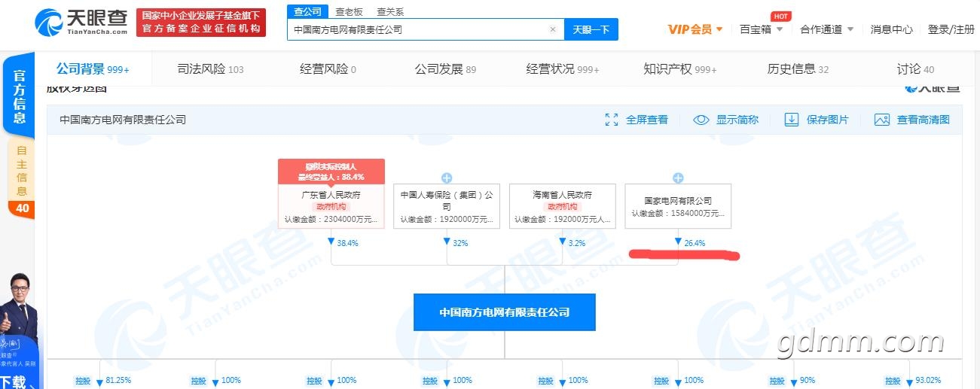Open 消息中心
The height and width of the screenshot is (389, 980).
pyautogui.click(x=892, y=29)
